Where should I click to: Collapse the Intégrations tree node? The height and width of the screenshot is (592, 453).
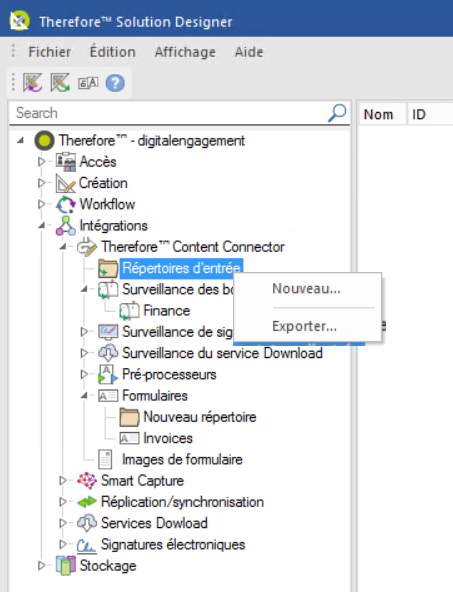(x=42, y=226)
